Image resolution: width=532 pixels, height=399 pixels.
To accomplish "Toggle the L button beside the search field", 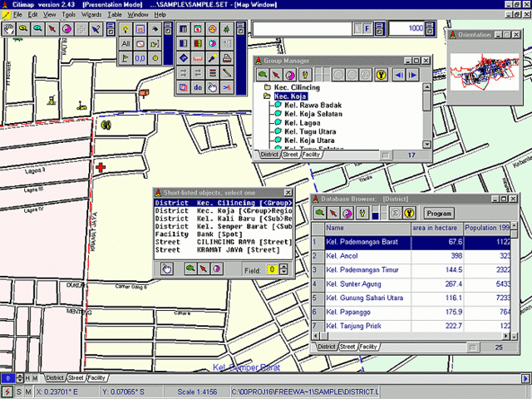I will coord(358,29).
